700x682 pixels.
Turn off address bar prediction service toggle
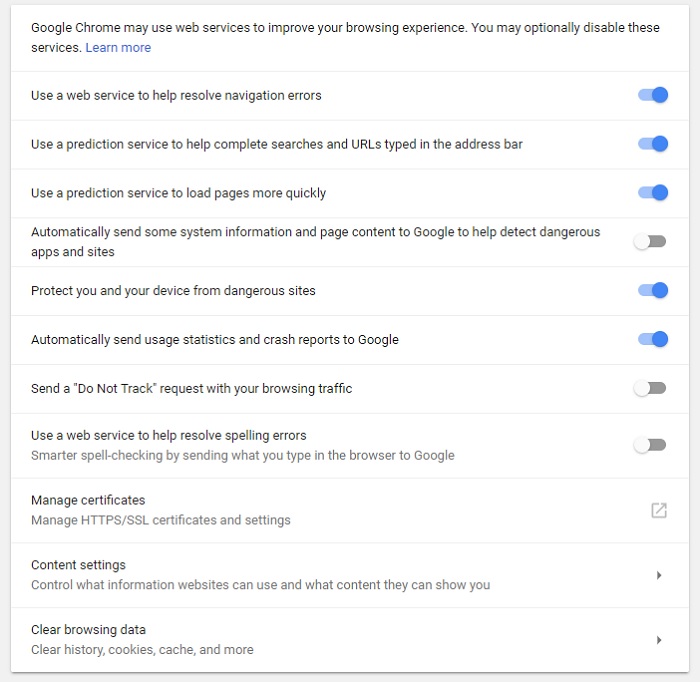pyautogui.click(x=652, y=144)
